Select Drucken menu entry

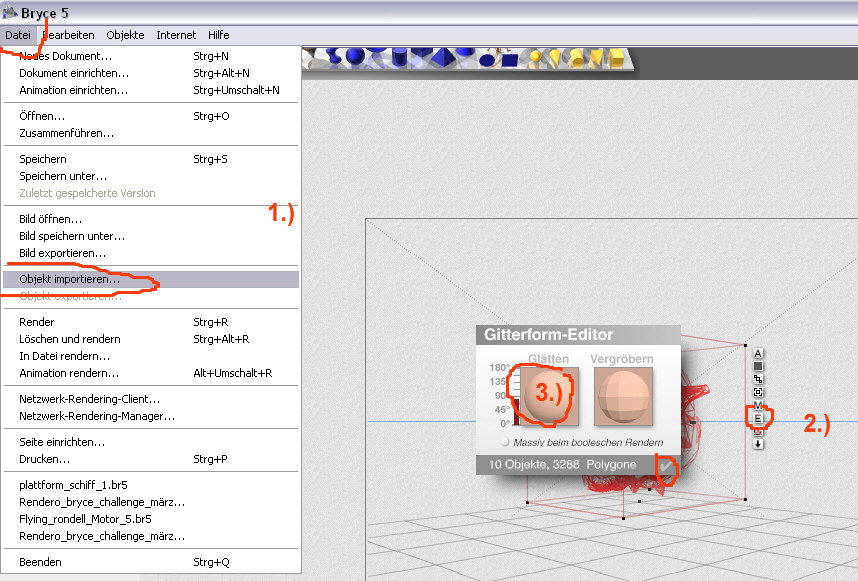click(151, 459)
